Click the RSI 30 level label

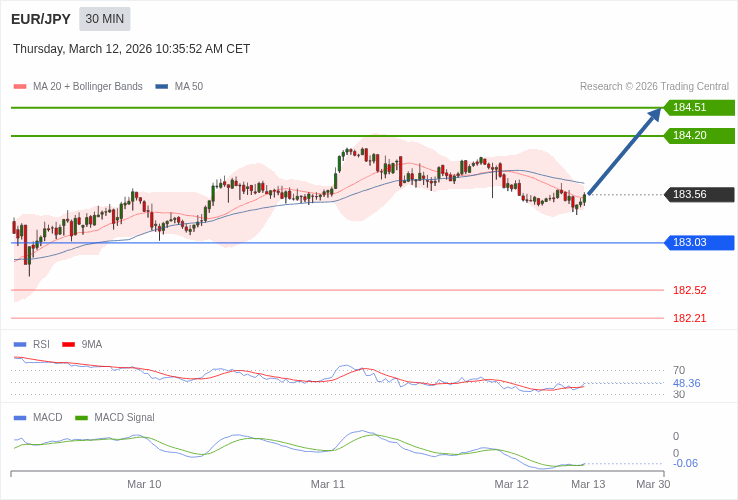pos(679,395)
